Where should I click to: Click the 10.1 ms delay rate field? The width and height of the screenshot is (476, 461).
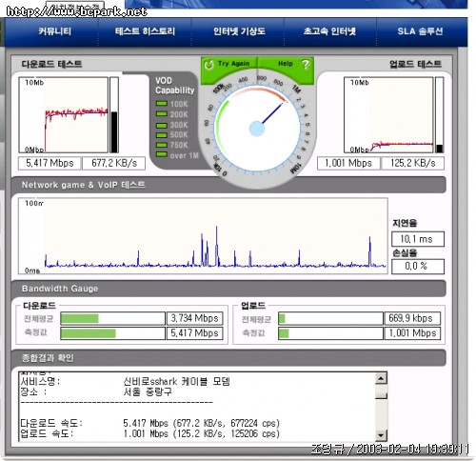coord(418,239)
